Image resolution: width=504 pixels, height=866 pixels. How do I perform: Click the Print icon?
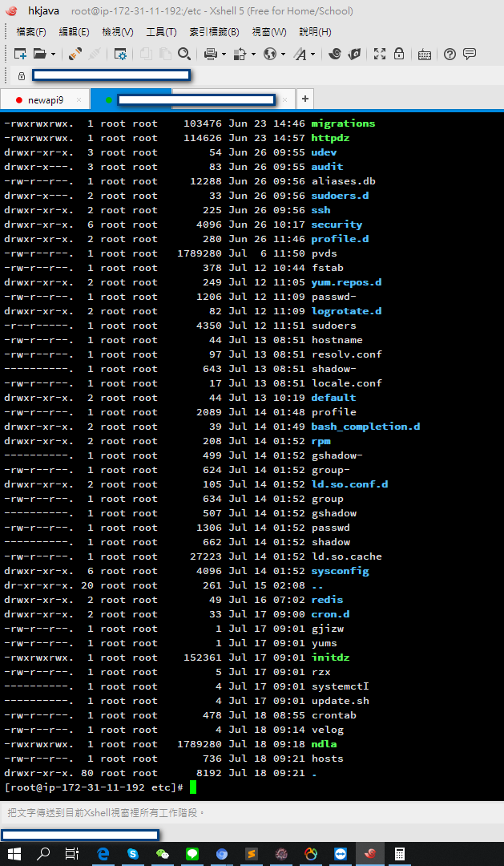point(210,54)
